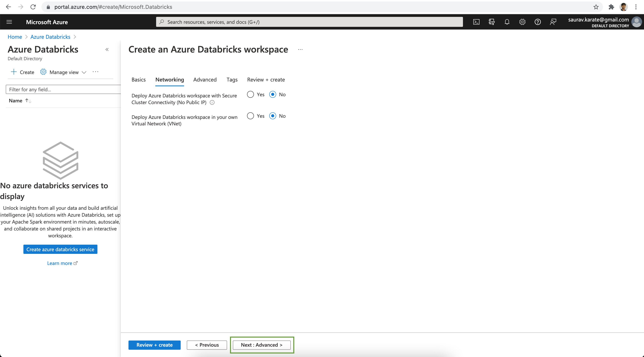The image size is (644, 357).
Task: Focus the Search resources, services, and docs box
Action: point(309,22)
